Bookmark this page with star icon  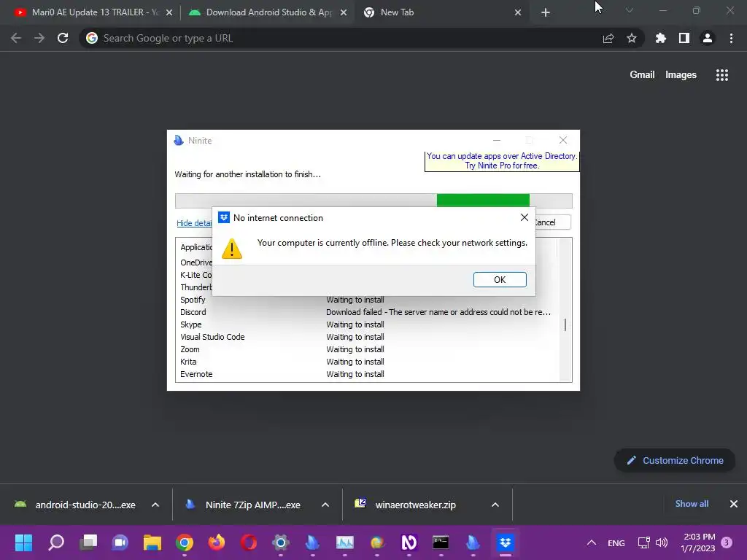click(632, 38)
